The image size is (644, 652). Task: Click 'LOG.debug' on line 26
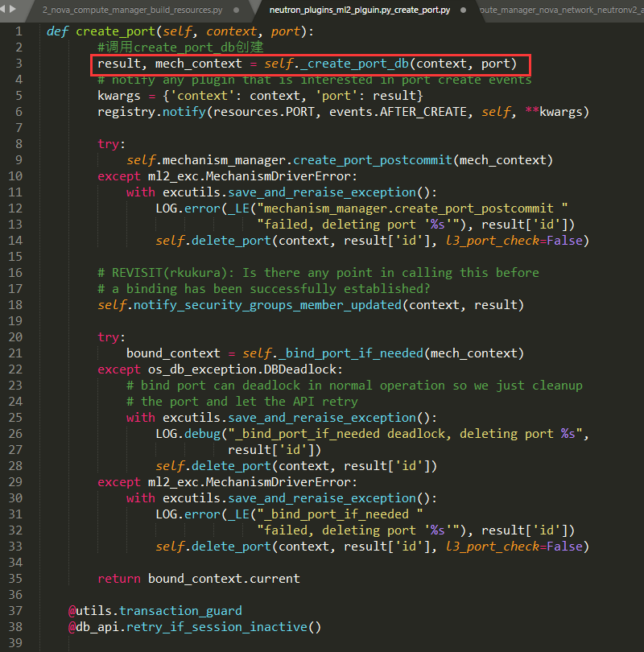[x=188, y=434]
